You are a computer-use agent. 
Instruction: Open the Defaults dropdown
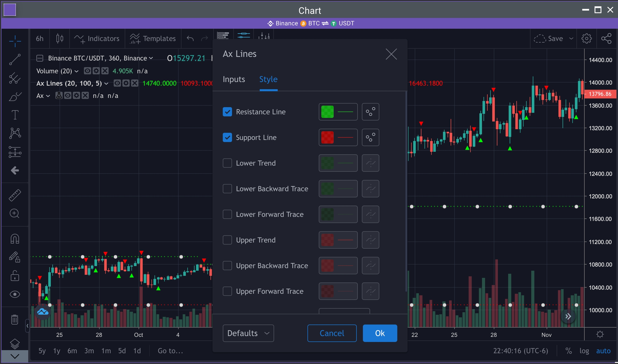click(248, 333)
